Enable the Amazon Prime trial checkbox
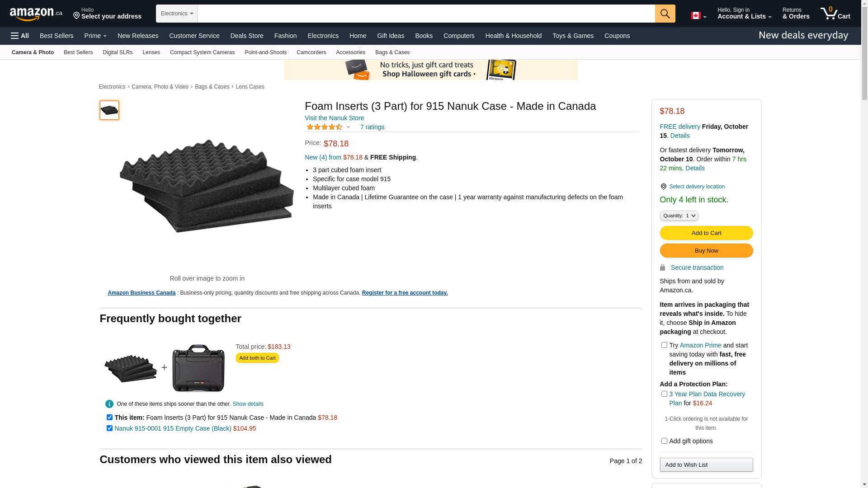The height and width of the screenshot is (488, 868). (664, 345)
